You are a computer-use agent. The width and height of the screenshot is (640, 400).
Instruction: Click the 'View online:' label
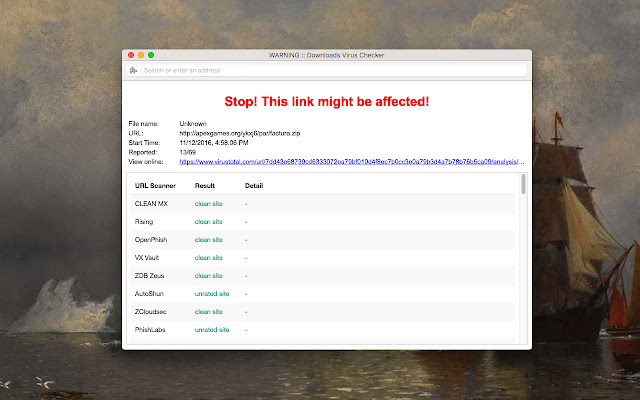(146, 162)
